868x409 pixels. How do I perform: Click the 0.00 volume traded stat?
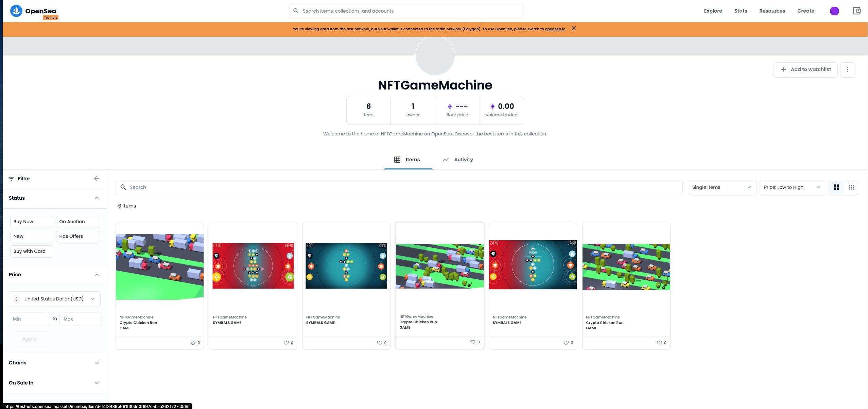pos(502,111)
